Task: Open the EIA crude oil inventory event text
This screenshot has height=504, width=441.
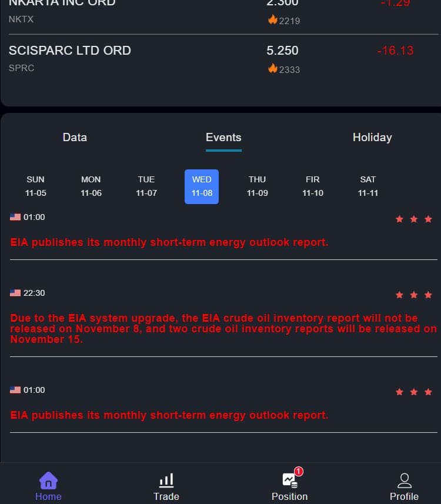Action: pos(223,329)
